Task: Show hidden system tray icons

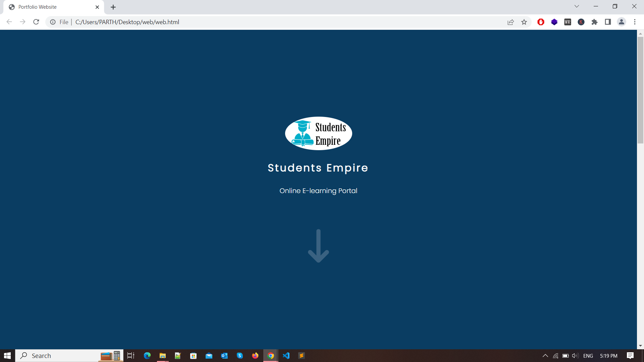Action: [x=545, y=356]
